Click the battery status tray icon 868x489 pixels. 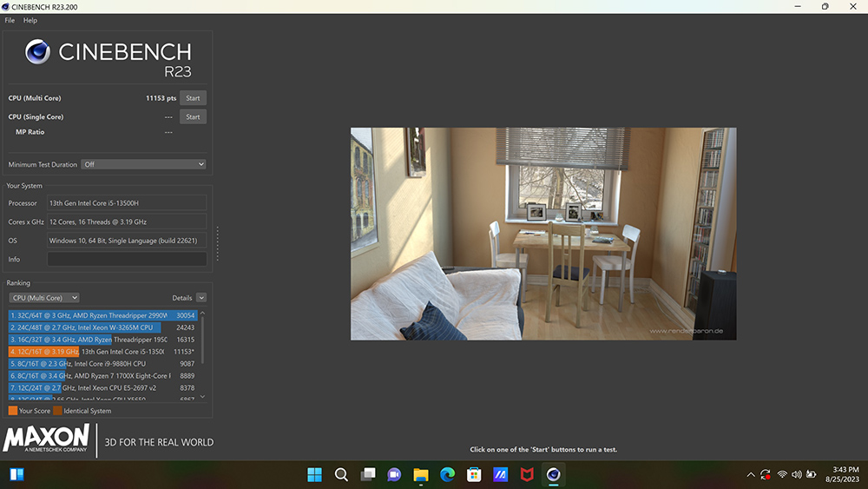tap(811, 474)
